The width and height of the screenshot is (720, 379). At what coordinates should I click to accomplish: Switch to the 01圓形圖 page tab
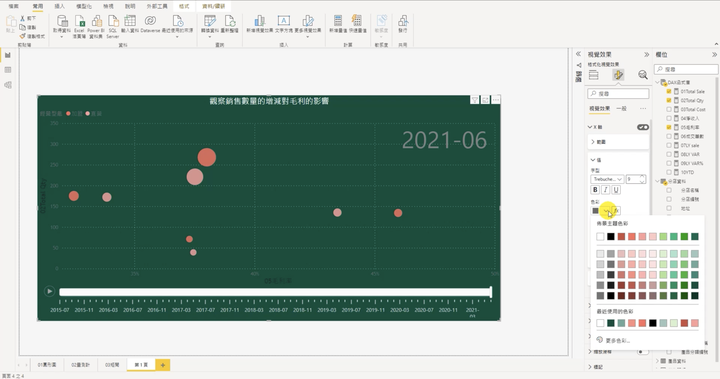click(47, 365)
